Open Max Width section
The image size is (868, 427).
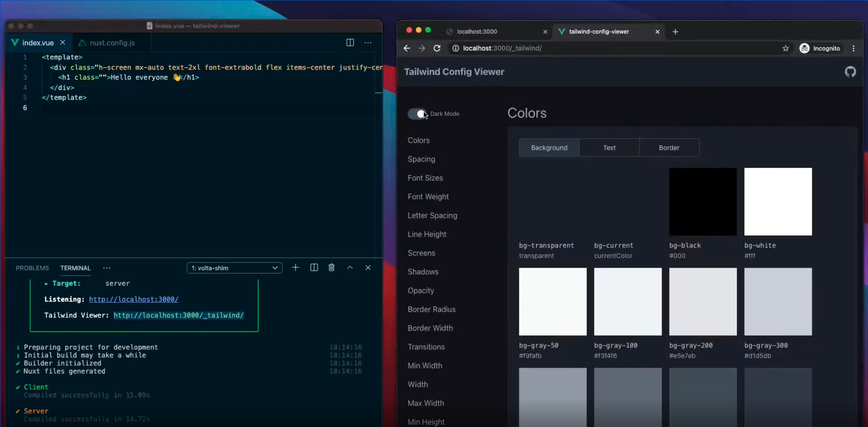[x=426, y=403]
